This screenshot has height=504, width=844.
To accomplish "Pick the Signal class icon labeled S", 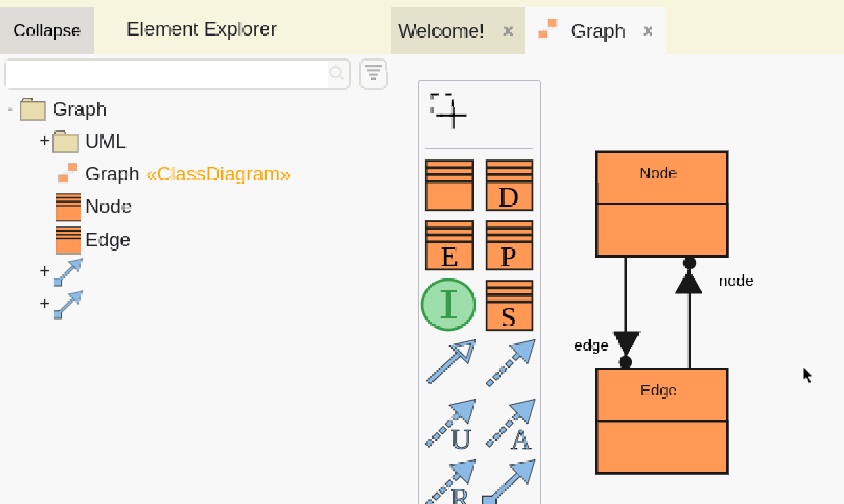I will [509, 306].
